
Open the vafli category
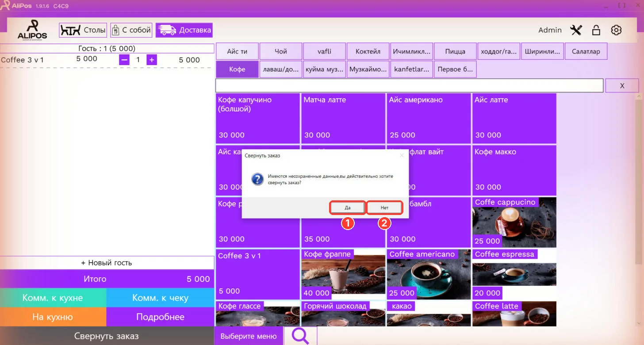click(x=324, y=51)
